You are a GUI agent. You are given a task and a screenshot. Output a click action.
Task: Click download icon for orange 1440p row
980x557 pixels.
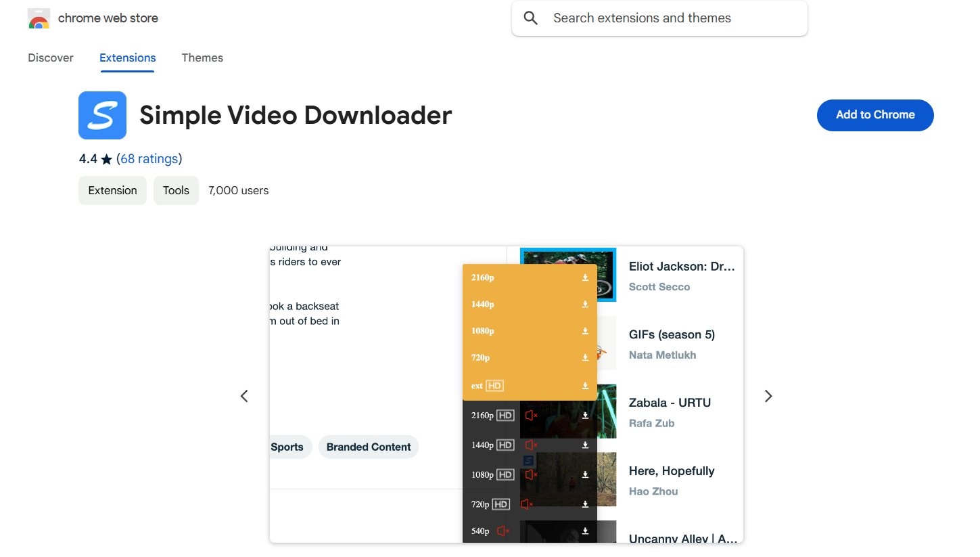(x=585, y=305)
